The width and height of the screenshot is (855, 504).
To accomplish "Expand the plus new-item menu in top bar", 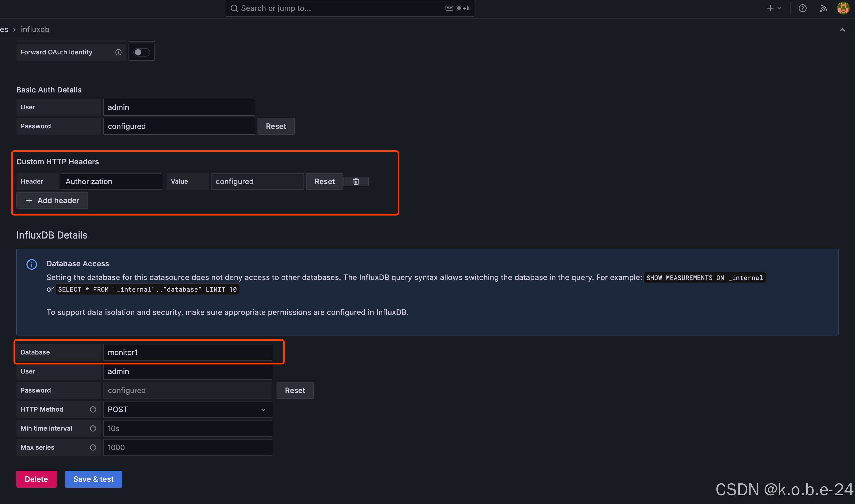I will click(774, 8).
